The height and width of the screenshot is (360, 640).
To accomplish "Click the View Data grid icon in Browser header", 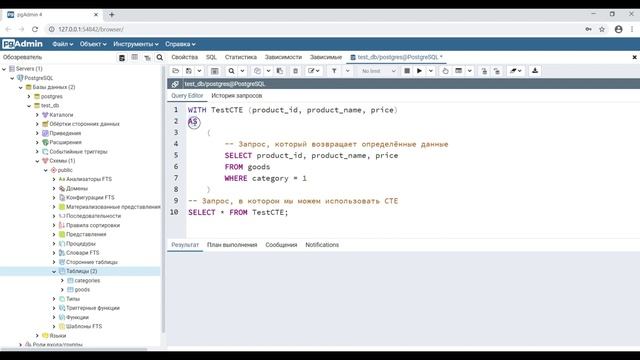I will pyautogui.click(x=135, y=58).
